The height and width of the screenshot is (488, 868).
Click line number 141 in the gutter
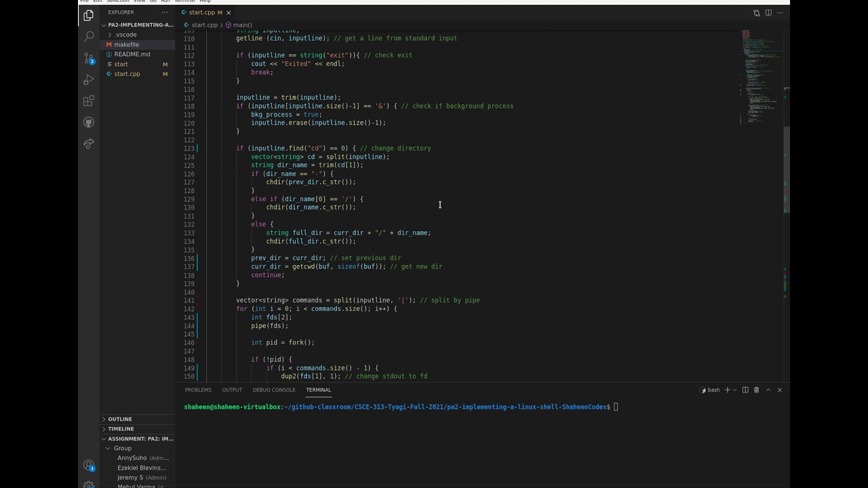click(189, 300)
